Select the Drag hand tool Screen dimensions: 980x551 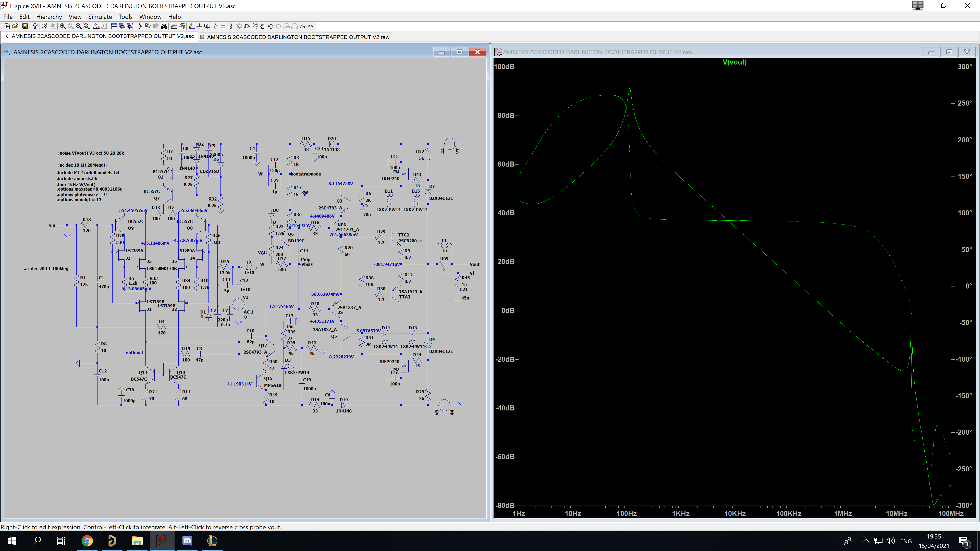tap(263, 26)
